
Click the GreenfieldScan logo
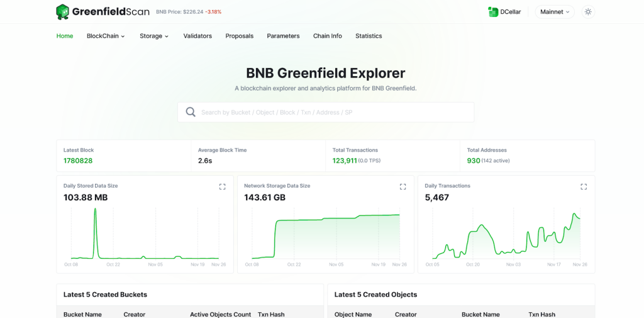[103, 12]
